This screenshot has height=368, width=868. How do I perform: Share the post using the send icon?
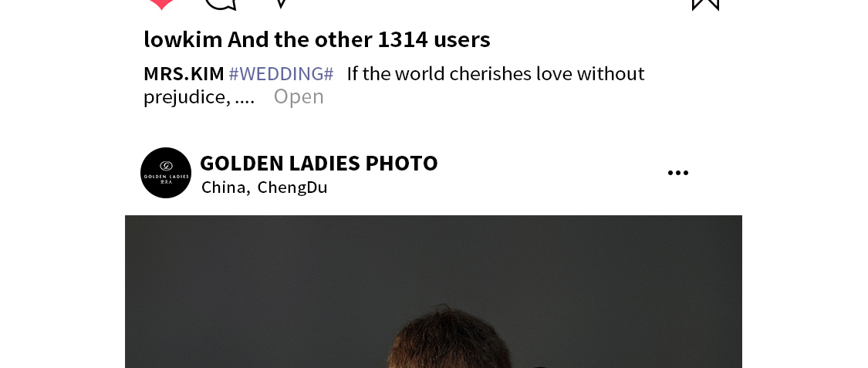point(281,3)
